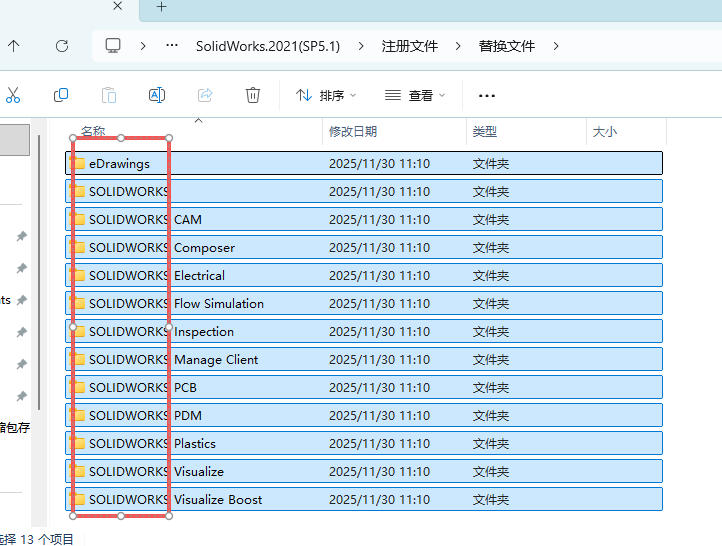Navigate to SolidWorks.2021(SP5.1) breadcrumb
The height and width of the screenshot is (546, 722).
pyautogui.click(x=268, y=46)
